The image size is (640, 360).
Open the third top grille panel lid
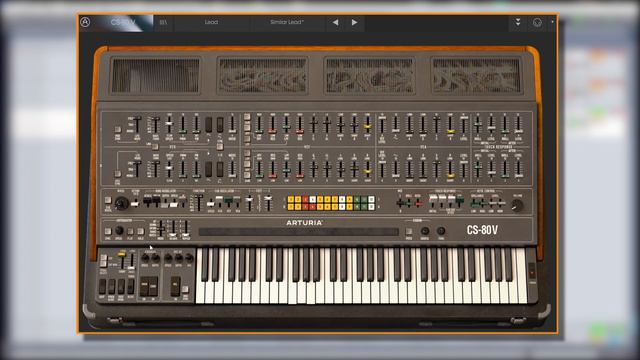pyautogui.click(x=370, y=76)
